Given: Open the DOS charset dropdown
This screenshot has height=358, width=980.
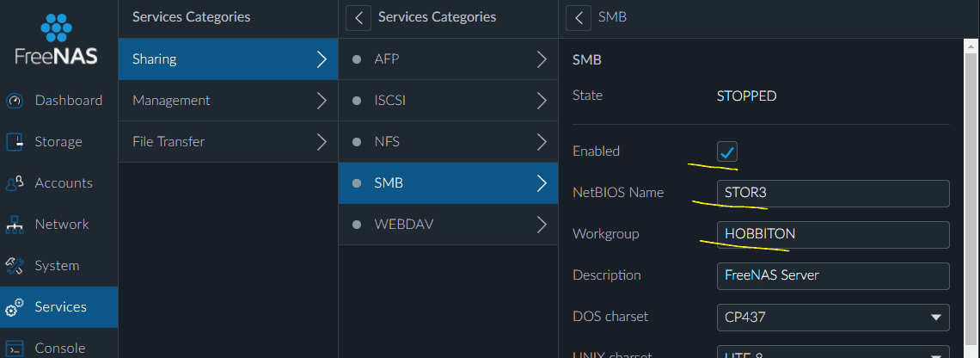Looking at the screenshot, I should pos(833,318).
